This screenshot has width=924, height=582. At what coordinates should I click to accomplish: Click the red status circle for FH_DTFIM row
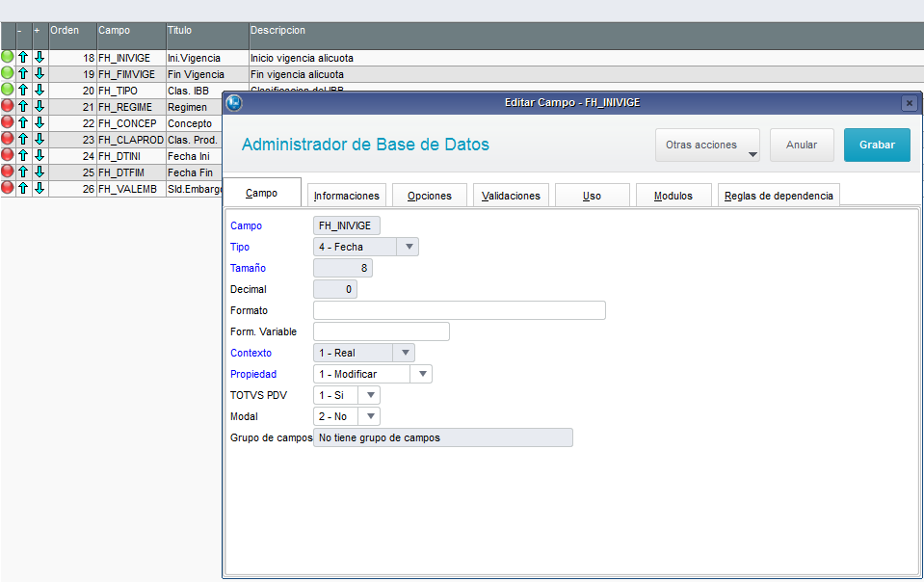(7, 172)
